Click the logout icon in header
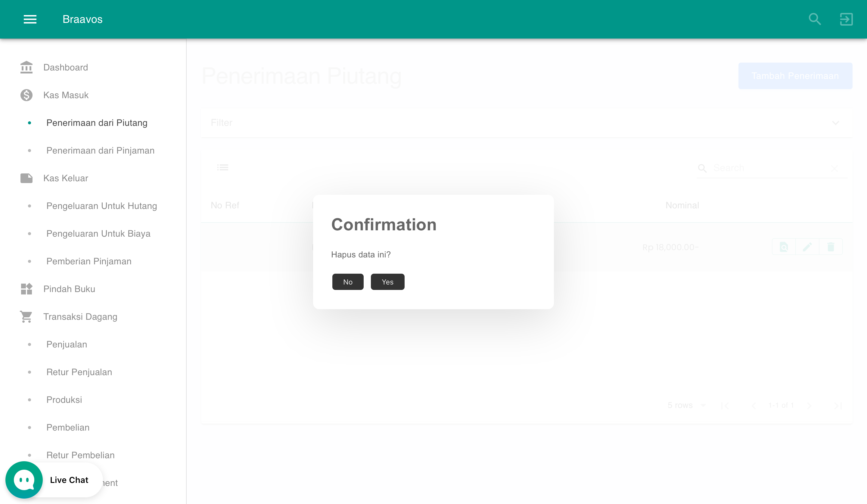The height and width of the screenshot is (504, 867). [846, 19]
